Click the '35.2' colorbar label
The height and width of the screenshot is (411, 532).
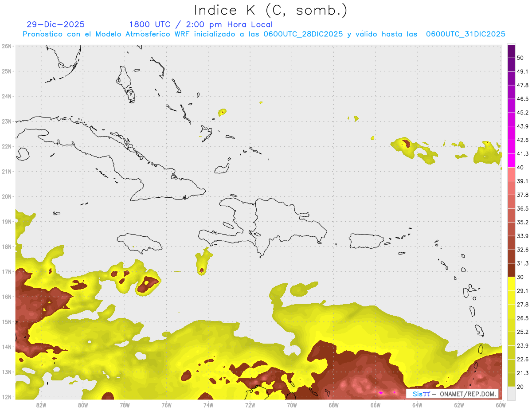tap(522, 222)
